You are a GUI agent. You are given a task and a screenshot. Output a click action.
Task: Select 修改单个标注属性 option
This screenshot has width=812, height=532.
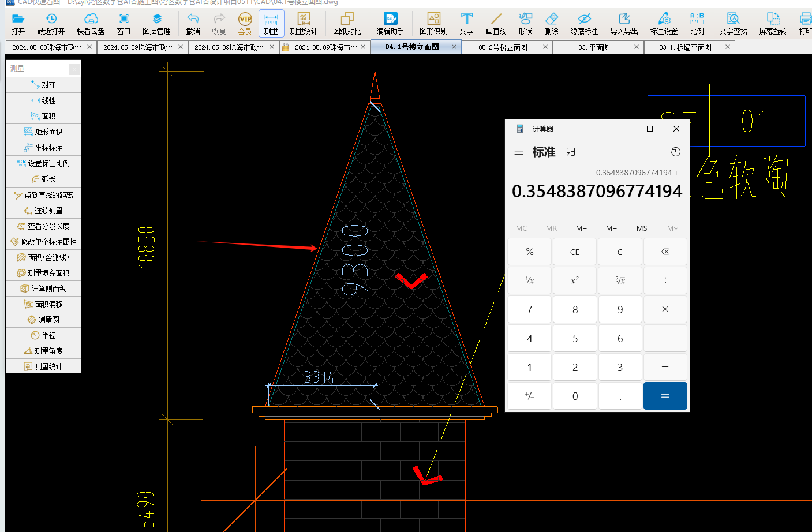(x=43, y=242)
